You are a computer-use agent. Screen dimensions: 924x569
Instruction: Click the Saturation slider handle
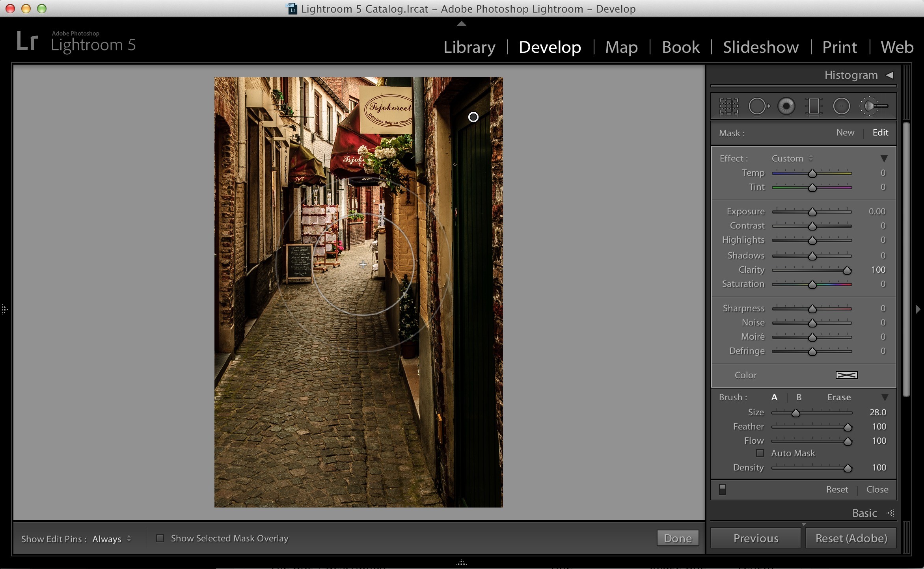(812, 284)
